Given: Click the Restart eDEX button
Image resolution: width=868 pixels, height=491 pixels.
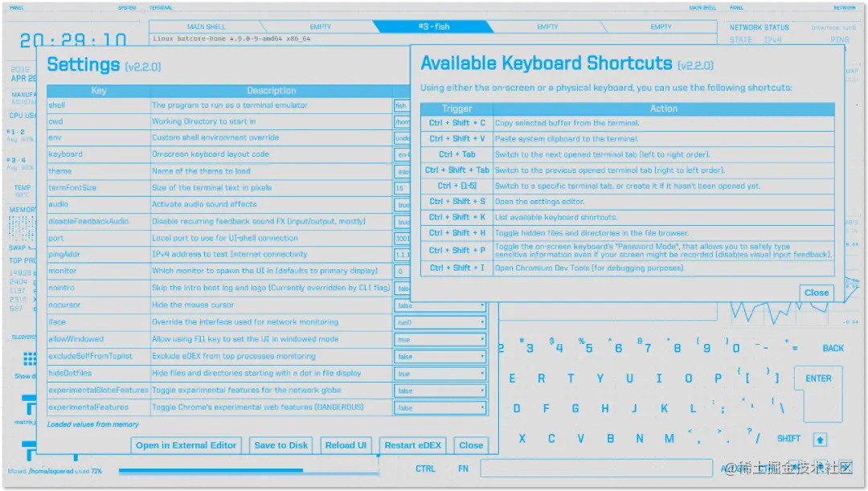Looking at the screenshot, I should point(413,445).
